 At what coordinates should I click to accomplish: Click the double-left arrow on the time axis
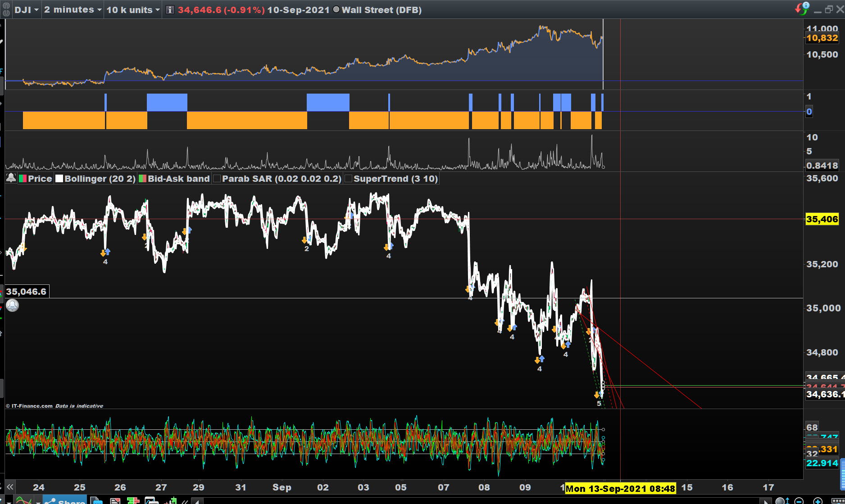(10, 487)
